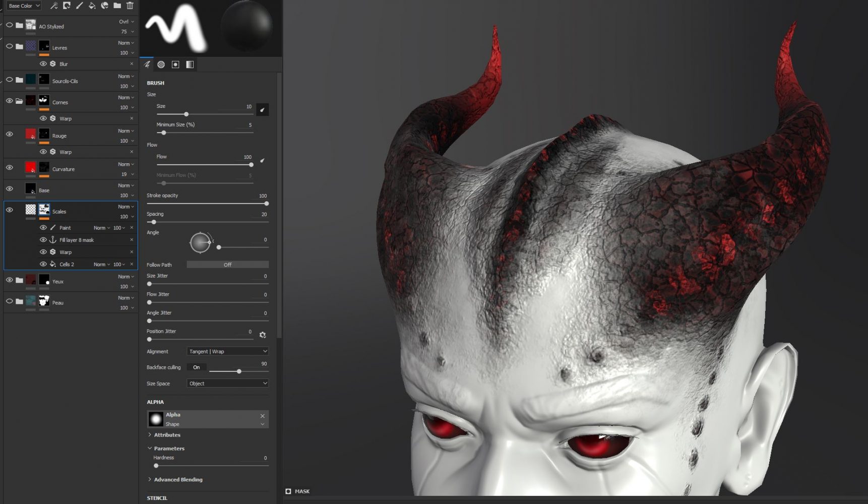868x504 pixels.
Task: Toggle visibility of the Curvature layer
Action: click(x=9, y=167)
